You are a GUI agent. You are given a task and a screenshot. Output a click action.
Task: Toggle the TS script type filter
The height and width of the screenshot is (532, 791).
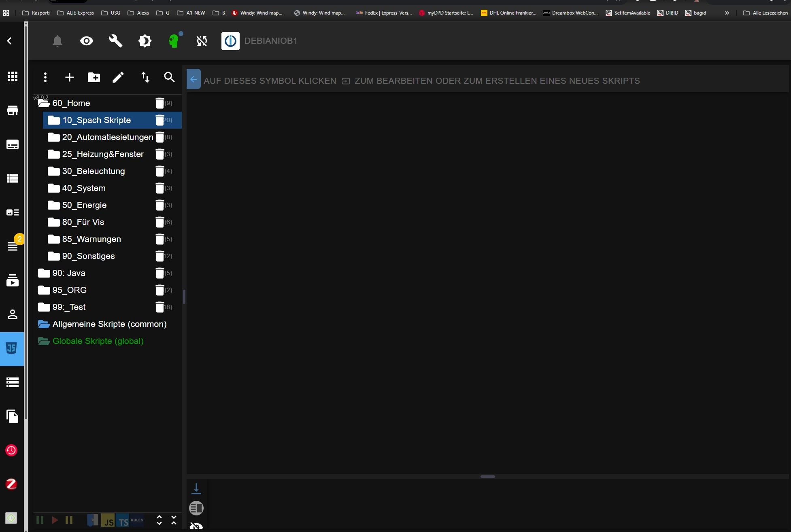click(123, 520)
